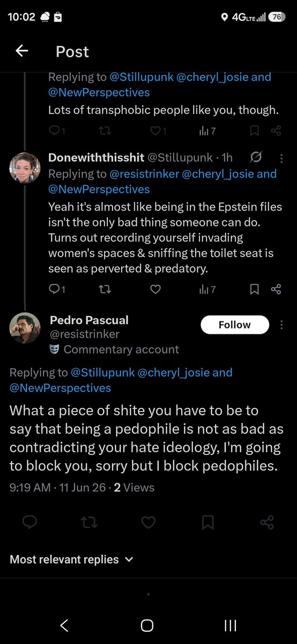Open more options next to Follow button
Viewport: 297px width, 644px height.
click(x=282, y=325)
